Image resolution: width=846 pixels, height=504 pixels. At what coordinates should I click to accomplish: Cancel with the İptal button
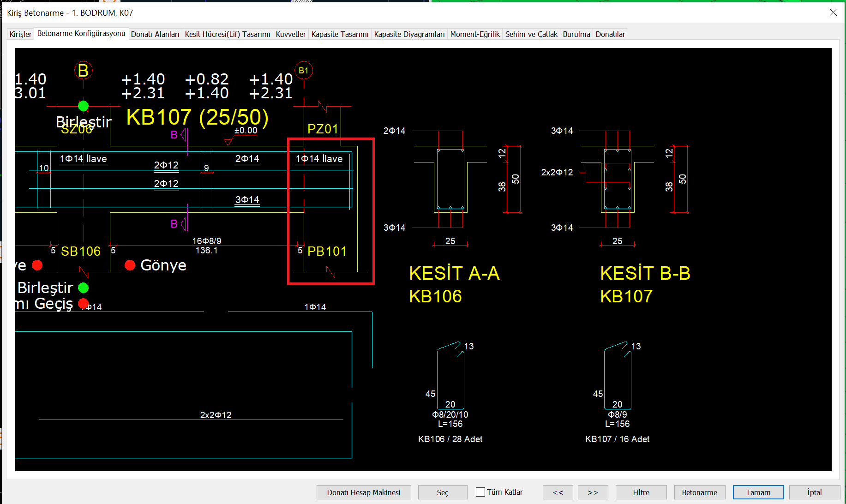pos(815,492)
